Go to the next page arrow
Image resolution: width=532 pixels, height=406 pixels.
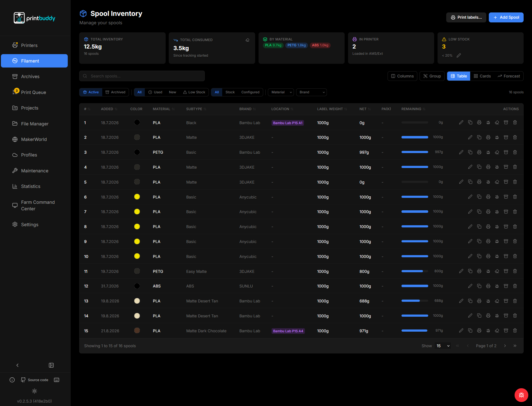click(505, 346)
